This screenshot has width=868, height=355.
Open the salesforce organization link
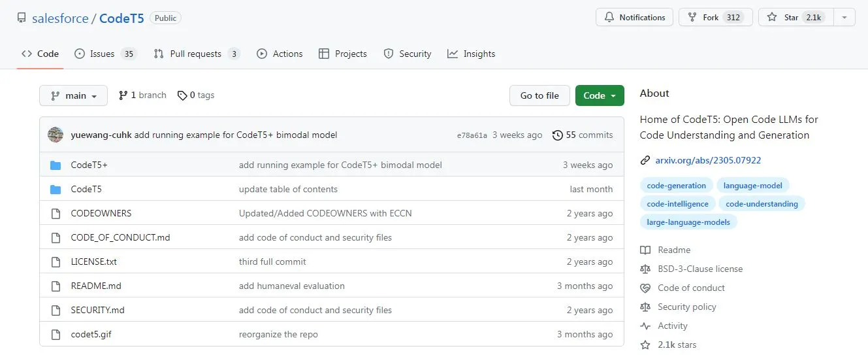point(60,18)
